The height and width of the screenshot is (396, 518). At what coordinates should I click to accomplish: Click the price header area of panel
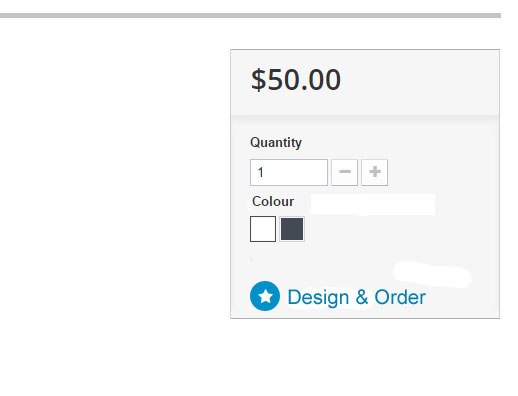[x=365, y=83]
